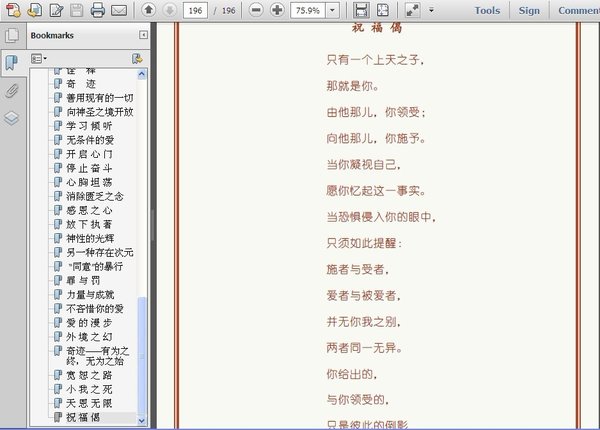This screenshot has width=600, height=430.
Task: Go to bookmark 善用现有的一切
Action: tap(100, 98)
